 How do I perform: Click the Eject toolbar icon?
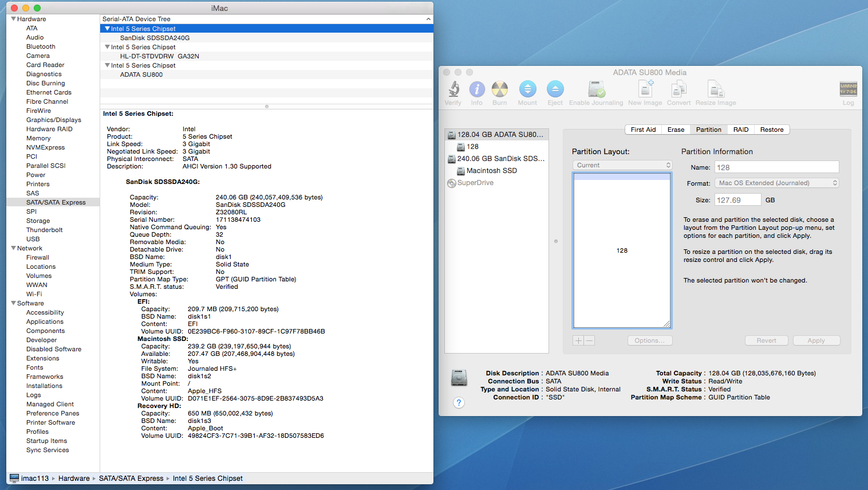(555, 89)
